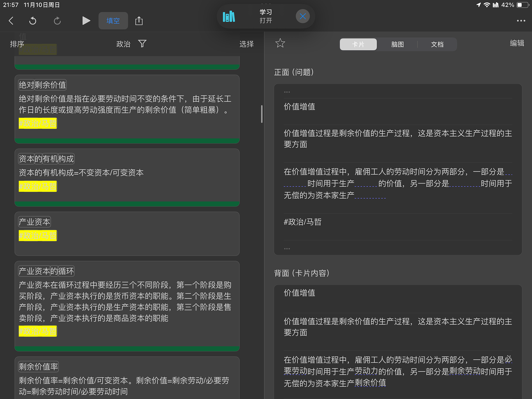Tap top ellipsis in front card
532x399 pixels.
coord(287,92)
